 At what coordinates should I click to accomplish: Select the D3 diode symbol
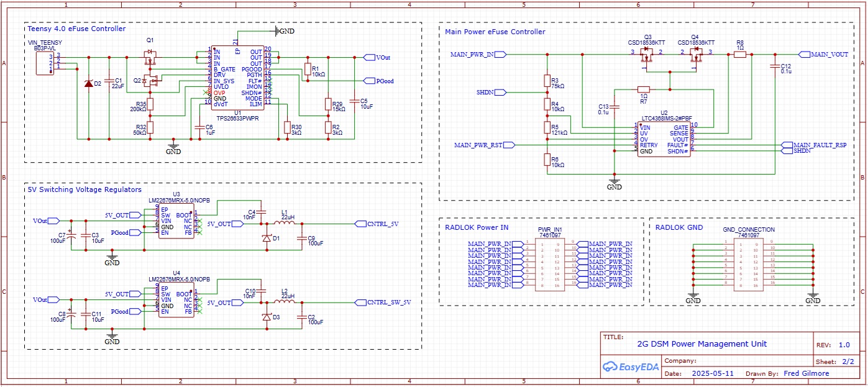267,317
